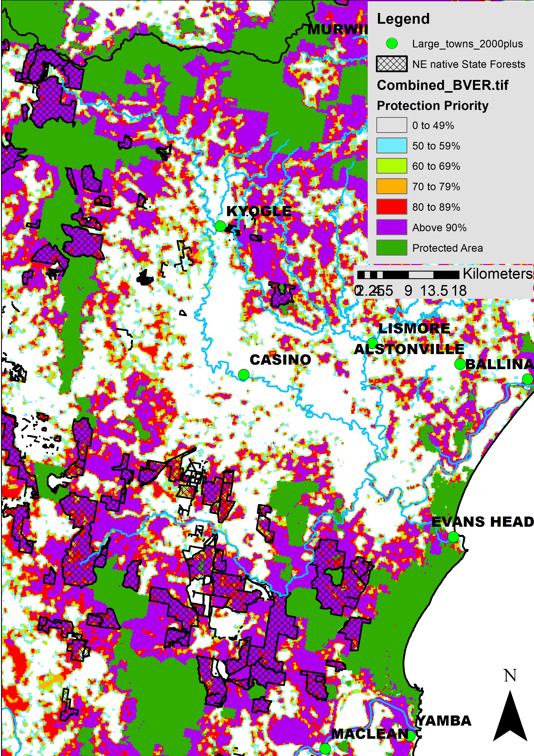Click the green Protected Area swatch
Image resolution: width=534 pixels, height=756 pixels.
pos(392,248)
